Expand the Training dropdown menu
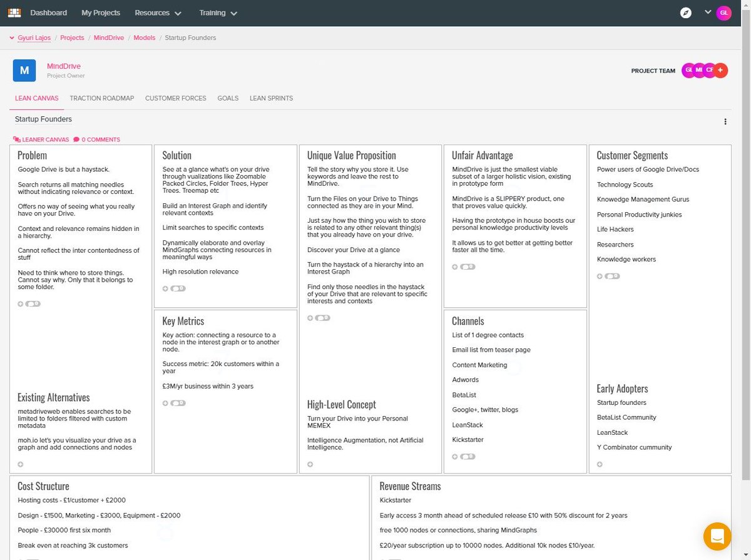Viewport: 751px width, 560px height. click(218, 13)
